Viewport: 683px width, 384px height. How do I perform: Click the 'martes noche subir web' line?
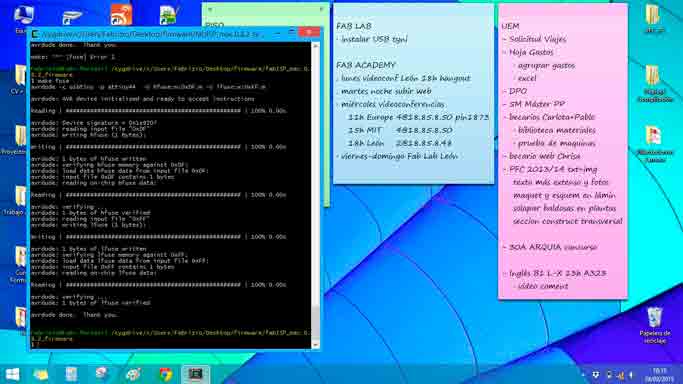pos(386,91)
